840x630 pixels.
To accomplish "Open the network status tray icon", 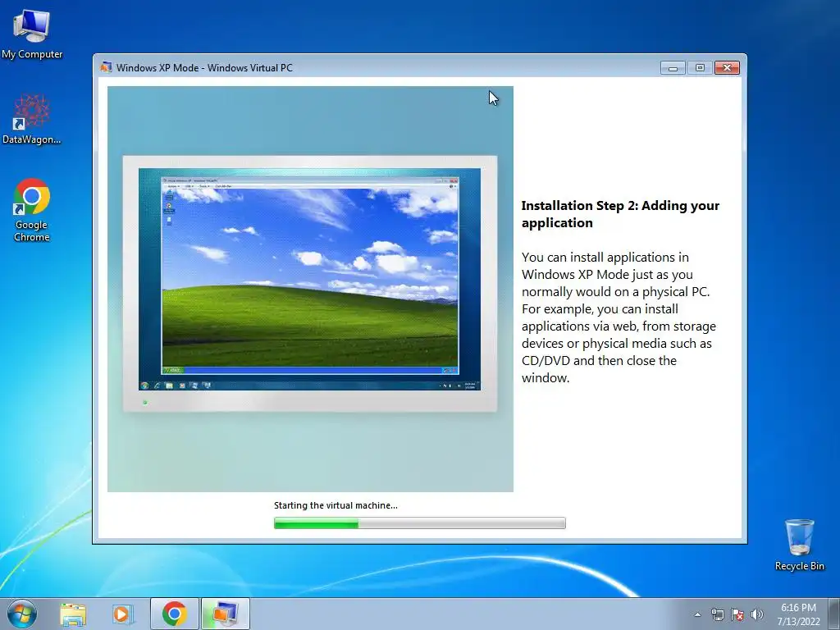I will coord(717,614).
